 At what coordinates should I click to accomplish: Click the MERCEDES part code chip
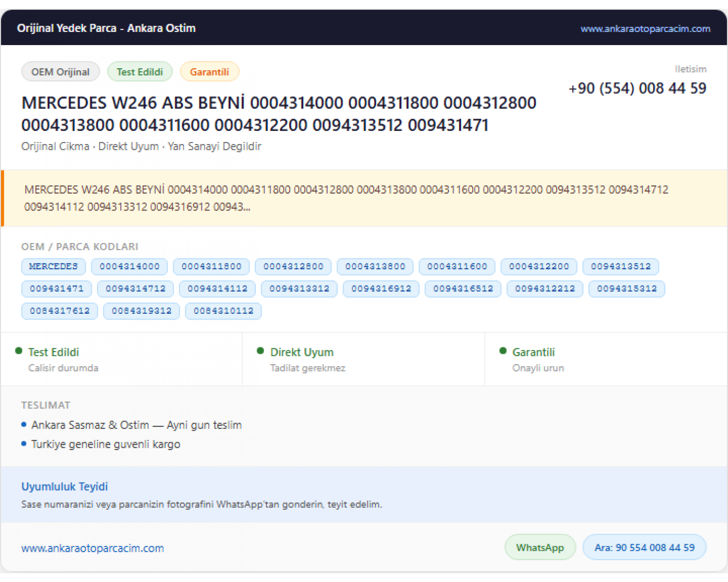point(53,266)
